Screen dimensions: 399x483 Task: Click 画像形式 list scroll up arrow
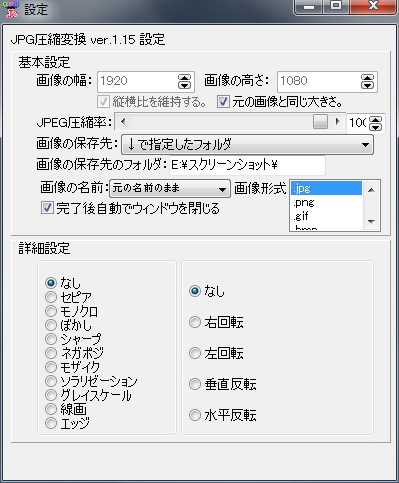(371, 190)
